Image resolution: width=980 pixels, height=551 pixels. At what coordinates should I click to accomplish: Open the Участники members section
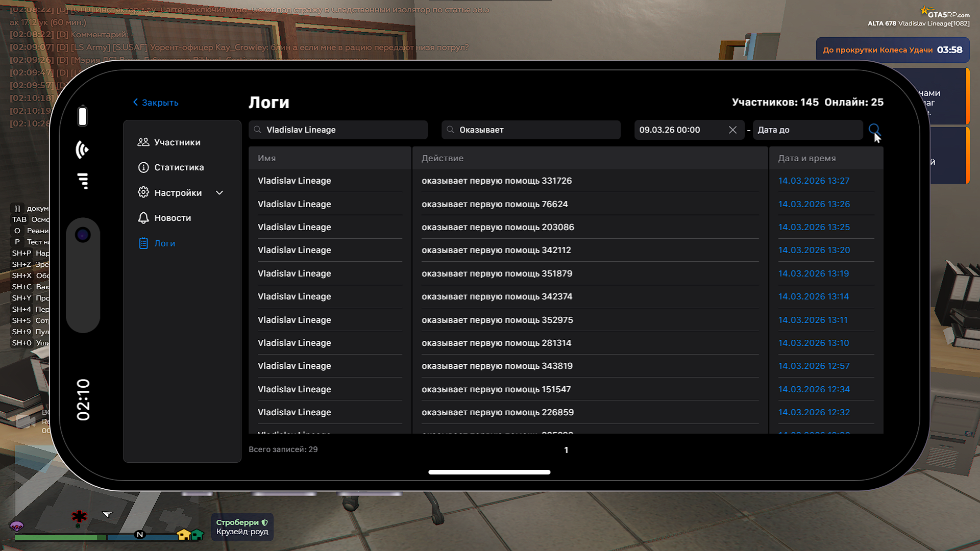pos(177,142)
